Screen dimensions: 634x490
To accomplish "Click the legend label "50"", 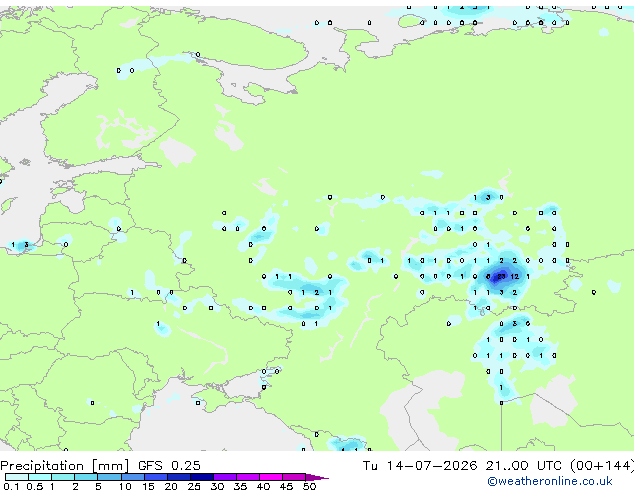I will [x=310, y=486].
